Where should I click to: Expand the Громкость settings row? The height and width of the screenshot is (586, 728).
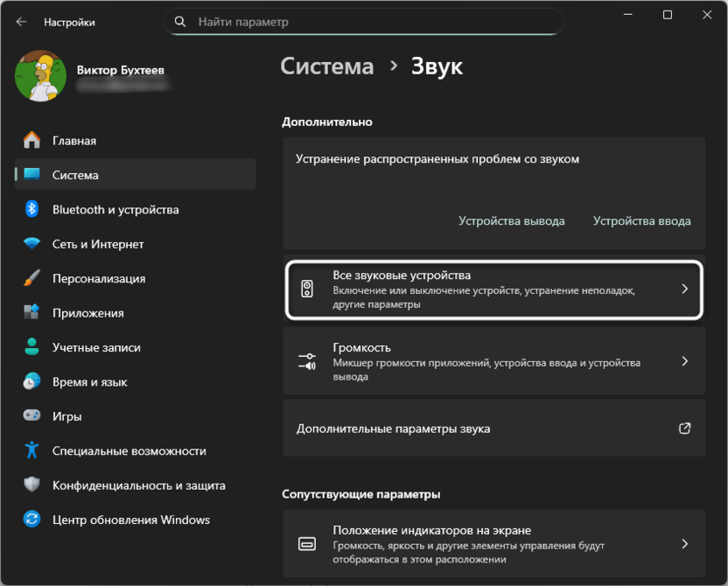(493, 362)
